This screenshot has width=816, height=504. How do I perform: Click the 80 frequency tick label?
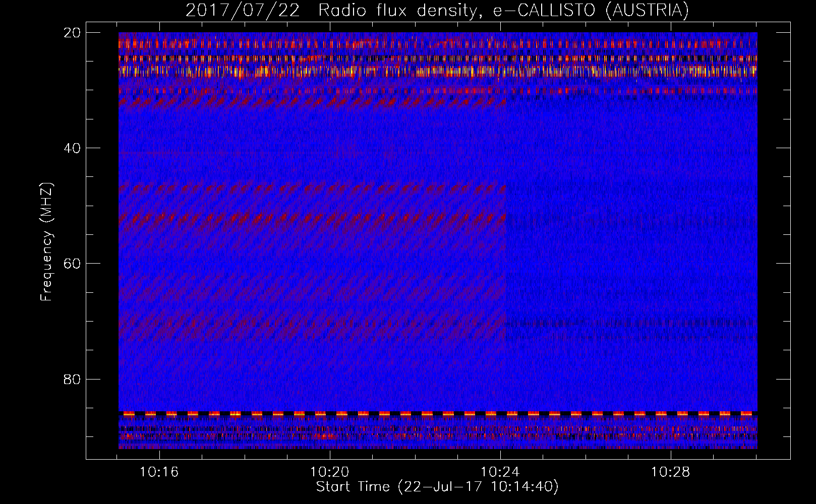(x=73, y=379)
